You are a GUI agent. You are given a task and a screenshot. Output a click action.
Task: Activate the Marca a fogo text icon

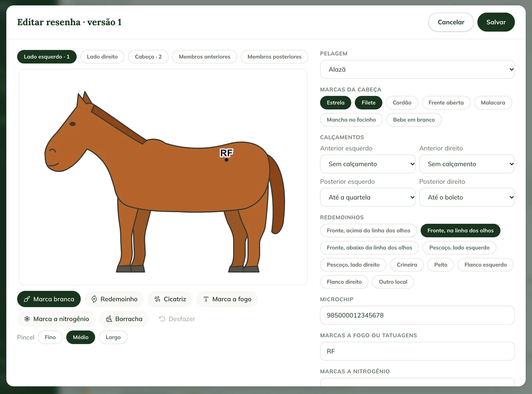coord(206,299)
